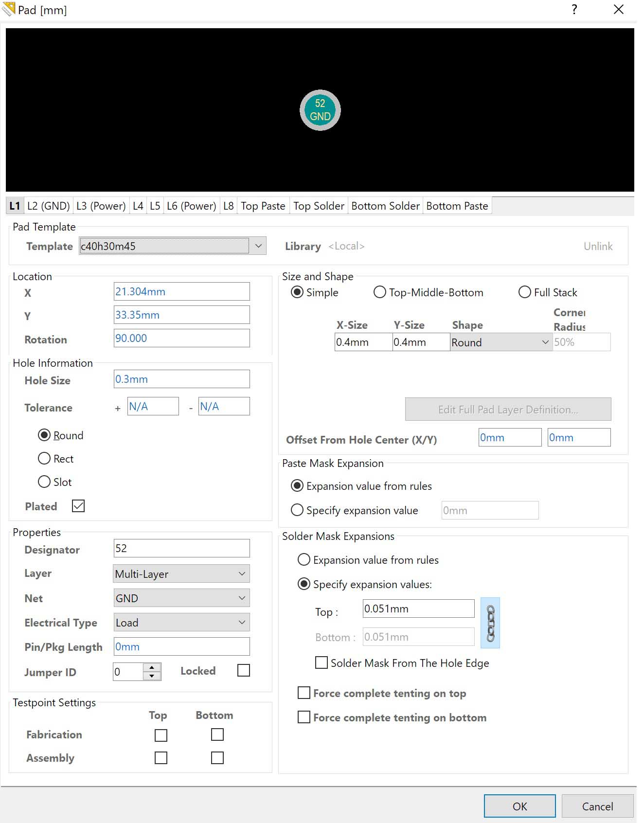Switch to the Top Paste tab

click(263, 206)
